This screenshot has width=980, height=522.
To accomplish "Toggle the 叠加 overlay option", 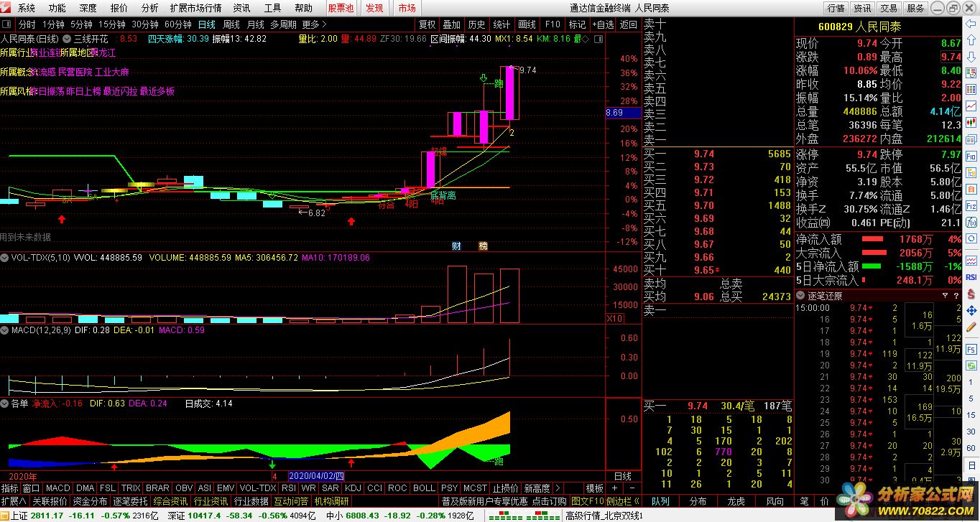I will click(452, 24).
